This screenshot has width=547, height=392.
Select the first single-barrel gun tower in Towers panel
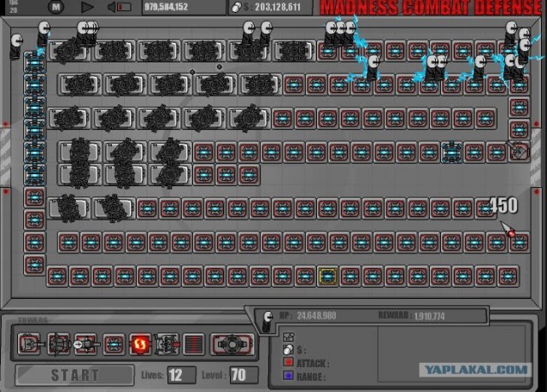click(x=31, y=344)
